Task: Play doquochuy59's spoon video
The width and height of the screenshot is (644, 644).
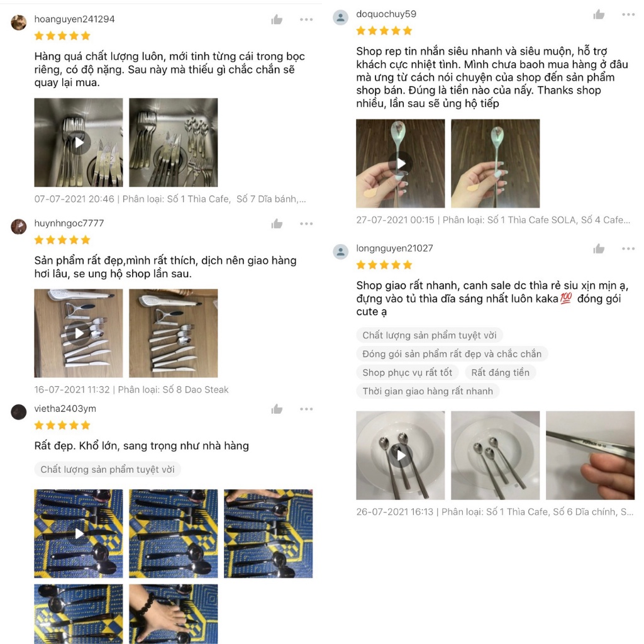Action: coord(401,164)
